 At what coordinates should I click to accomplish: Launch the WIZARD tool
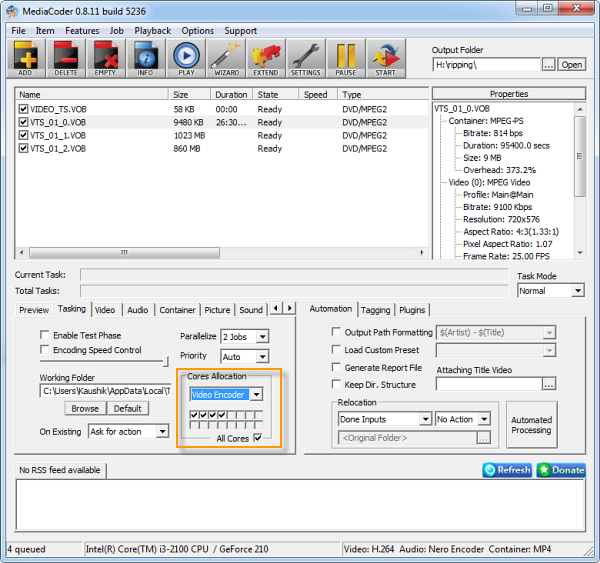[226, 58]
